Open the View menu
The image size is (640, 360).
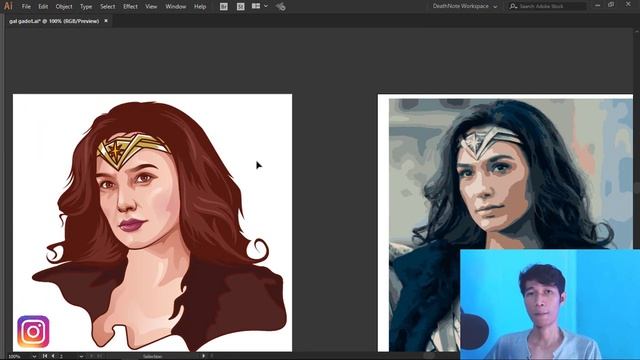[x=151, y=7]
